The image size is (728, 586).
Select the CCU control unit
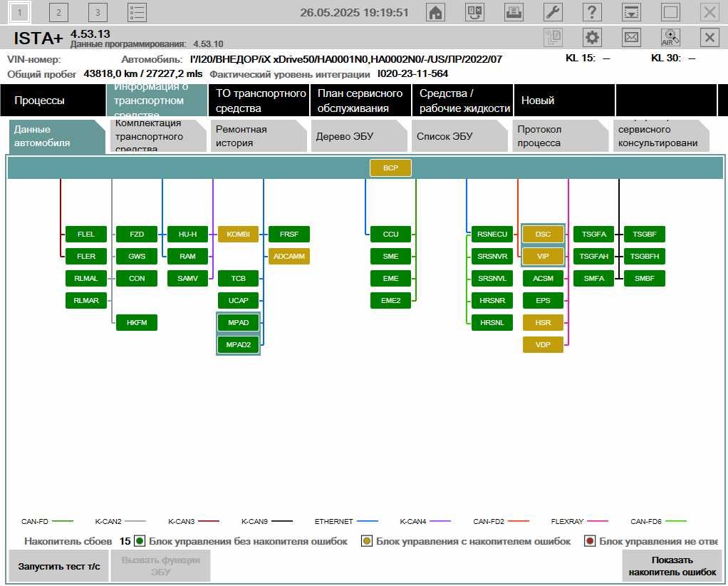point(390,235)
